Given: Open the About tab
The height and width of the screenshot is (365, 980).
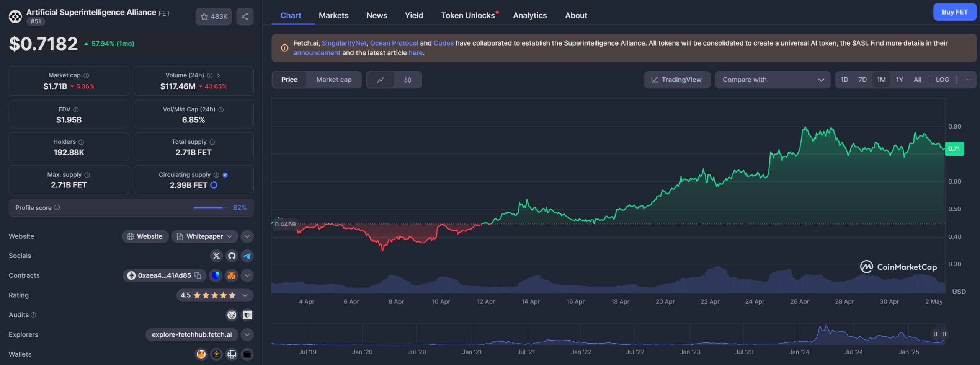Looking at the screenshot, I should click(576, 15).
